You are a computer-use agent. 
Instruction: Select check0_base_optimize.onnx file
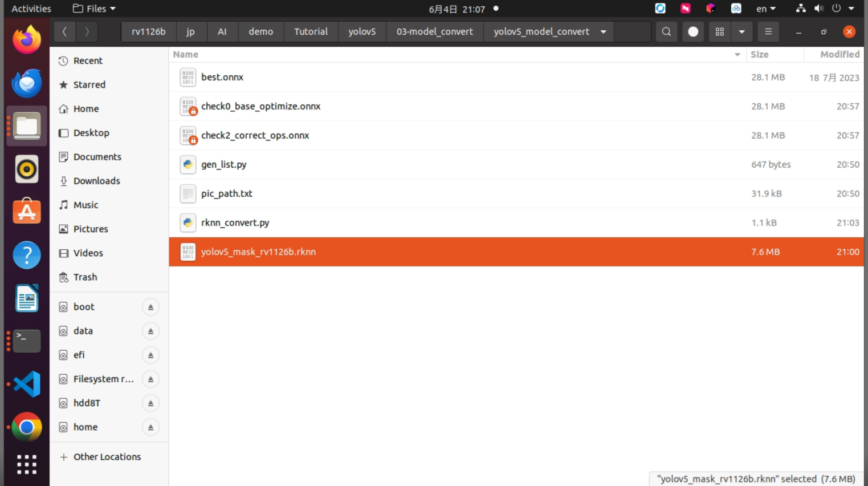pyautogui.click(x=516, y=106)
